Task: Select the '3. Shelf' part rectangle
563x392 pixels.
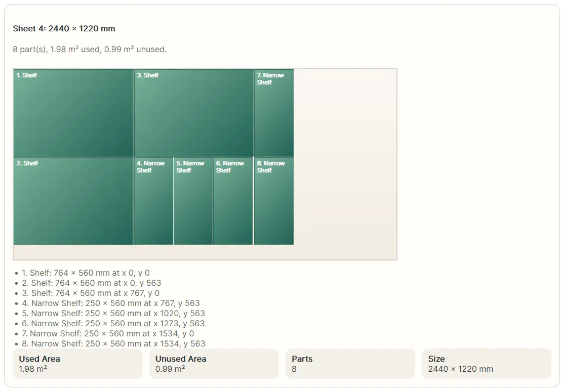Action: 194,113
